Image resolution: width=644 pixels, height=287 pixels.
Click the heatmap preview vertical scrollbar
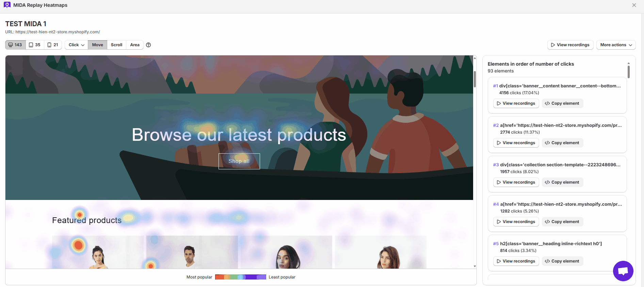click(475, 80)
